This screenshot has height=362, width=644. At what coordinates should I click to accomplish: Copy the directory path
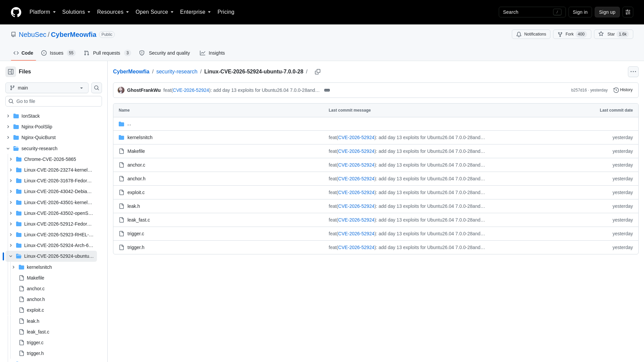pyautogui.click(x=318, y=72)
